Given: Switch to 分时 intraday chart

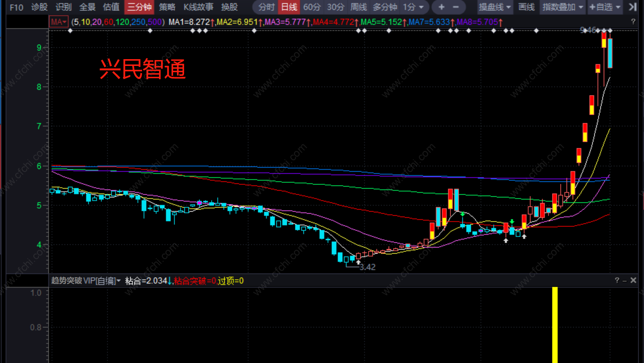Looking at the screenshot, I should [266, 7].
